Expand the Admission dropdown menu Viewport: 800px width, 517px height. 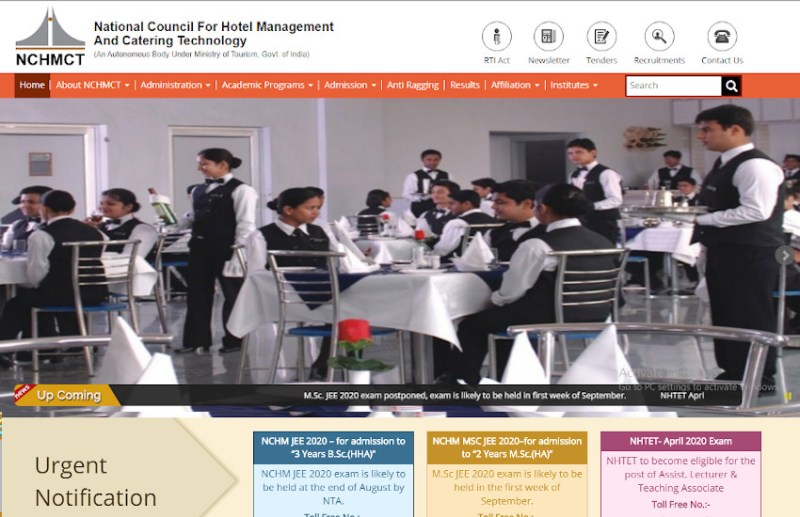click(350, 85)
